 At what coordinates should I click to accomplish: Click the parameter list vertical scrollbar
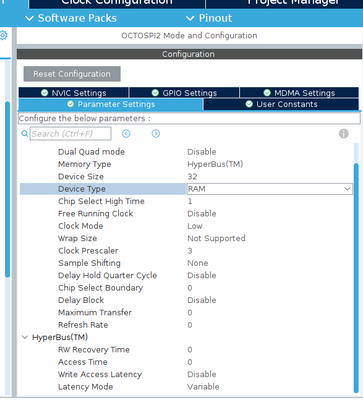(356, 277)
